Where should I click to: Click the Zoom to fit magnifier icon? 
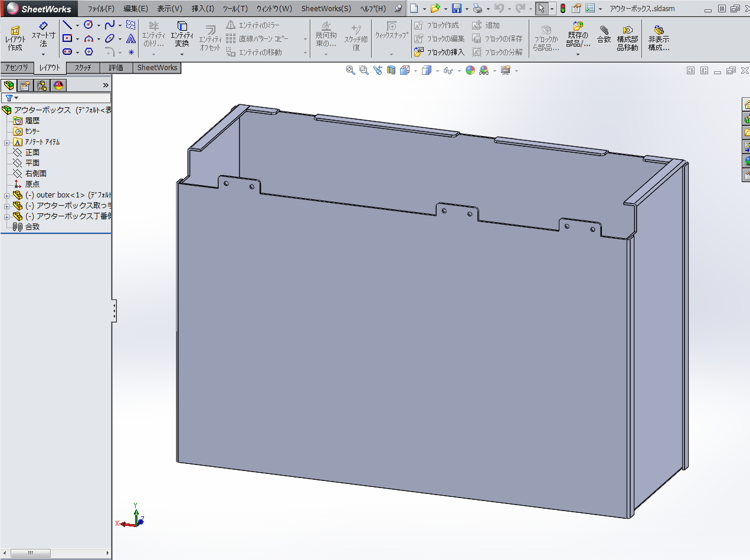tap(350, 70)
